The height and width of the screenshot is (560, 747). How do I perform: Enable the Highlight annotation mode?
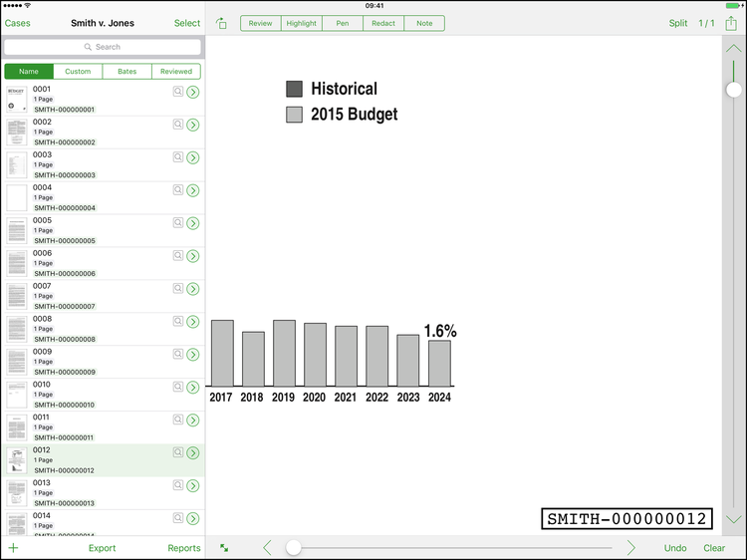301,23
